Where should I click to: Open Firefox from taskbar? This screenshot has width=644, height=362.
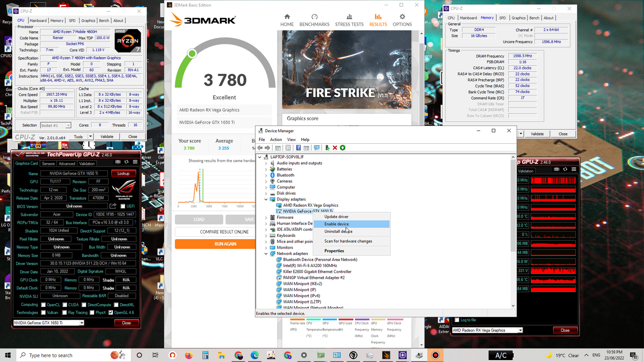(189, 355)
